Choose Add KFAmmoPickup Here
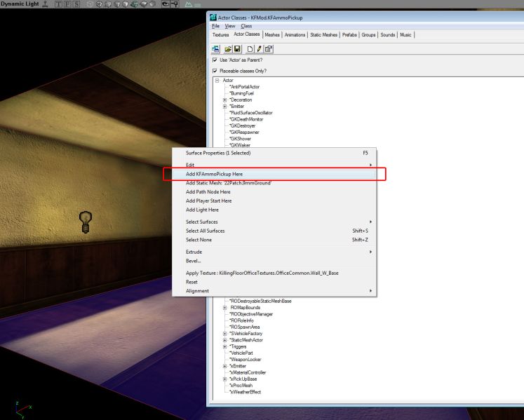Image resolution: width=524 pixels, height=420 pixels. point(274,174)
